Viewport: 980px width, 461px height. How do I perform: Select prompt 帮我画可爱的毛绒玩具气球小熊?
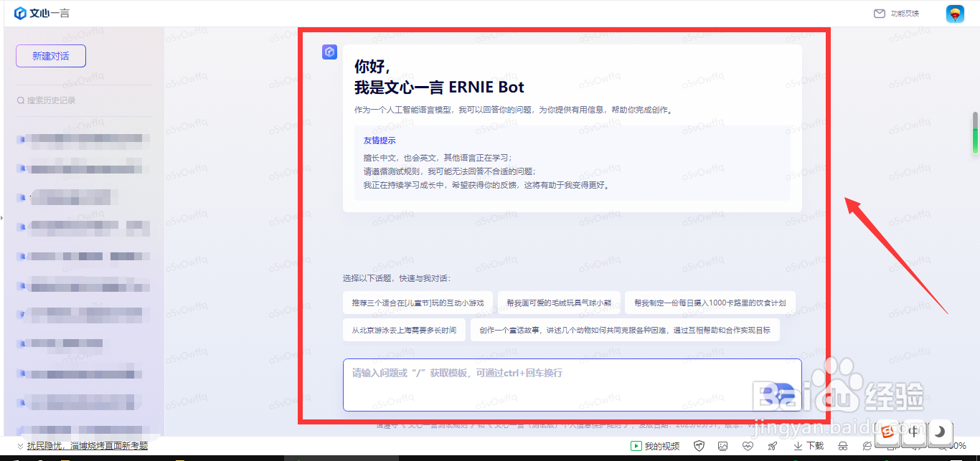pos(558,303)
